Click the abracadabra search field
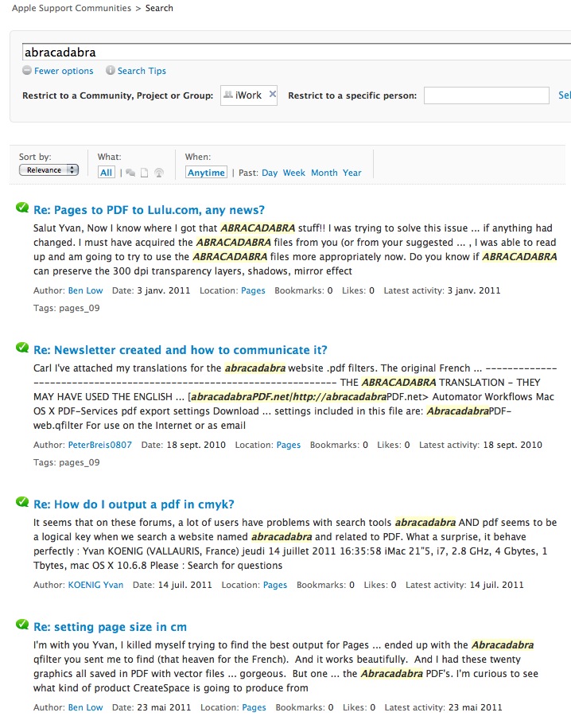The image size is (571, 728). (296, 52)
